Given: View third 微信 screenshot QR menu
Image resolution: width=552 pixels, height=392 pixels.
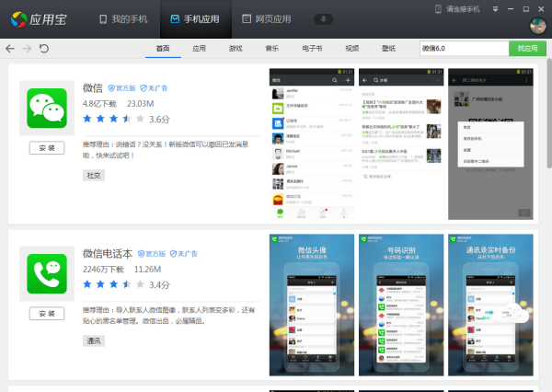Looking at the screenshot, I should [x=490, y=144].
